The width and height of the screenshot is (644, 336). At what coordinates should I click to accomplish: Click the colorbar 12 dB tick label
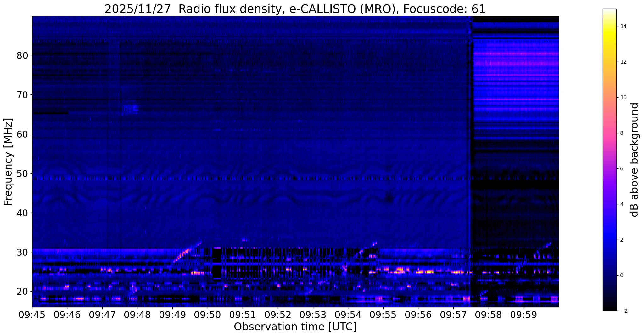click(x=623, y=62)
